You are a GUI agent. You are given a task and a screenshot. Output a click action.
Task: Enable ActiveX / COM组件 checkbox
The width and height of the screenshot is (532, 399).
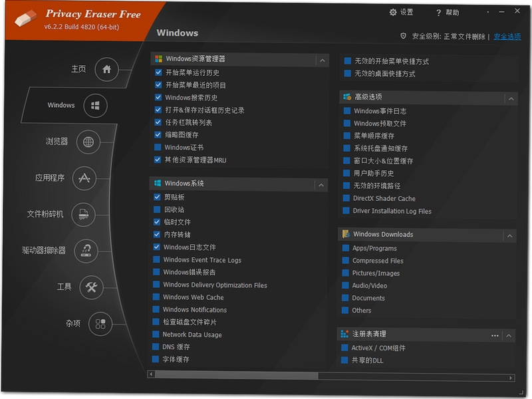pos(344,348)
